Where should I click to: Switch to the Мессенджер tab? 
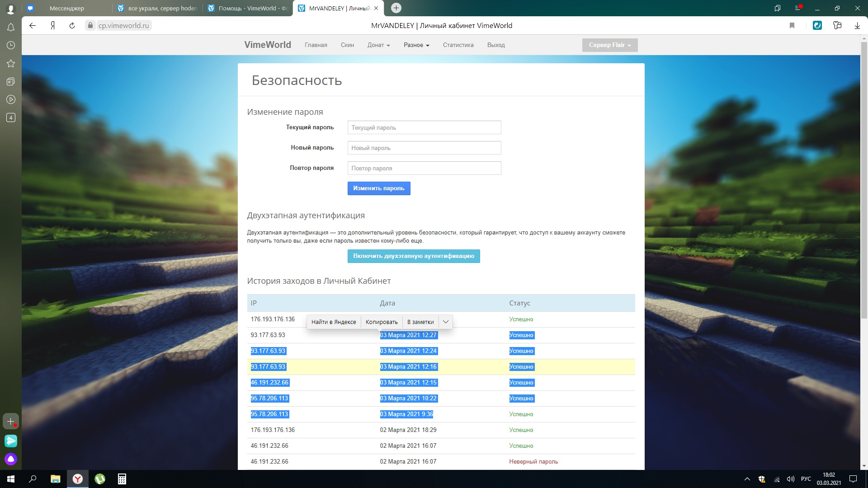(67, 8)
